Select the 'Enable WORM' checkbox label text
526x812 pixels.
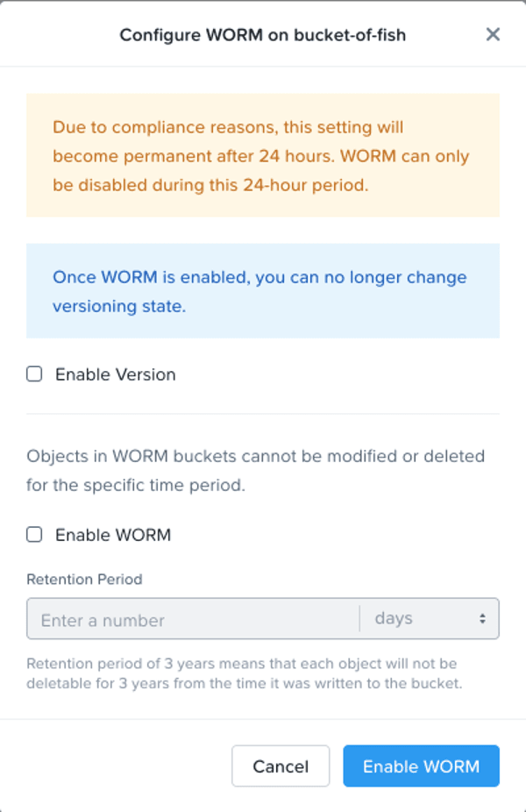pos(113,535)
